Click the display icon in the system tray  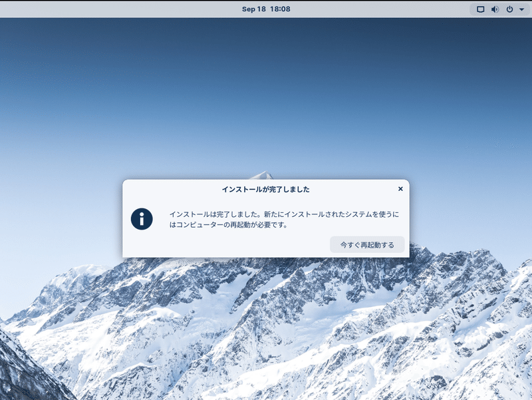480,9
